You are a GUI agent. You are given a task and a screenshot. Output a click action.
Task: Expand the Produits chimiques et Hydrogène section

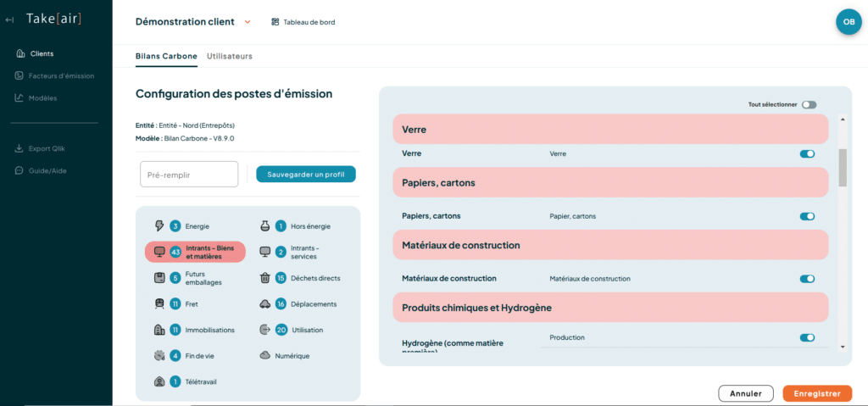tap(610, 308)
